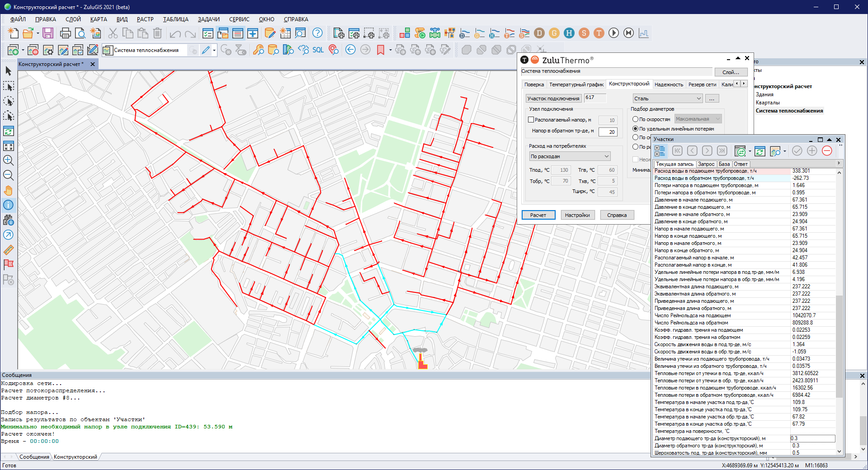868x470 pixels.
Task: Open the Print Preview tool
Action: [x=80, y=33]
